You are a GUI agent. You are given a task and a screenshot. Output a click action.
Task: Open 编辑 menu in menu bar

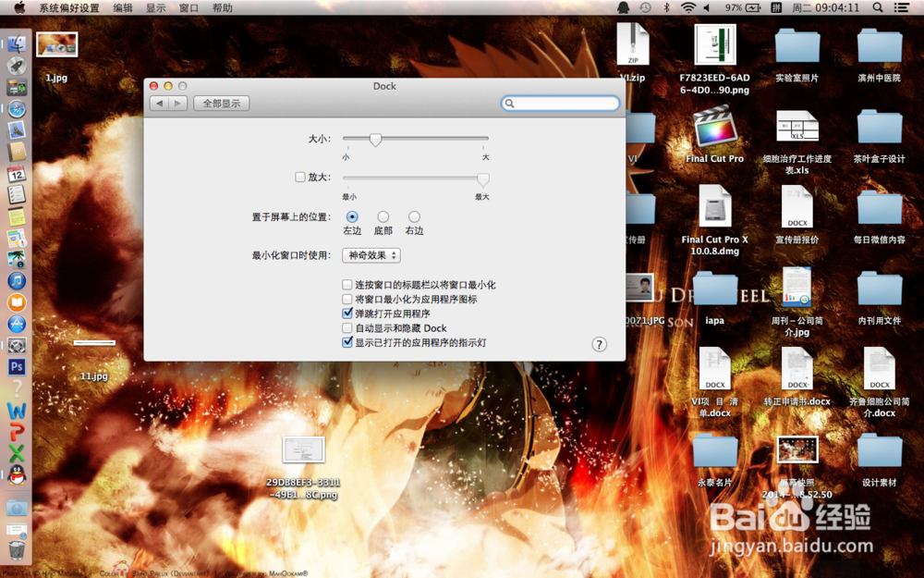coord(123,7)
